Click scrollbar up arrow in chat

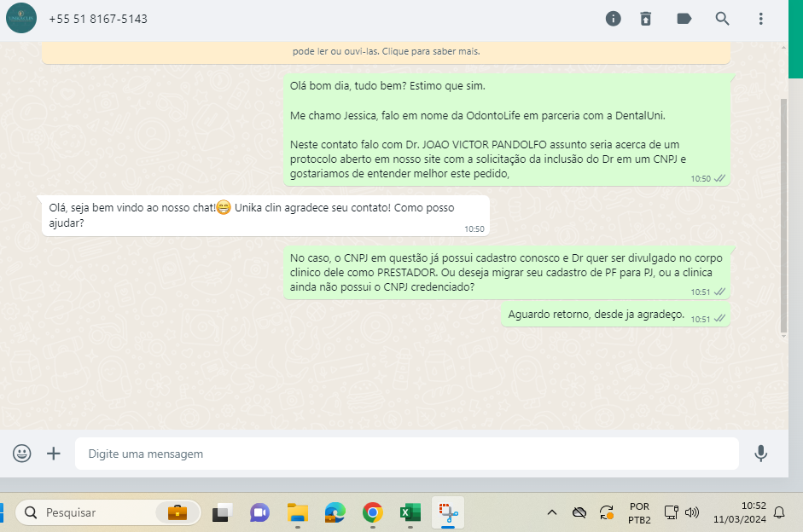(x=783, y=47)
